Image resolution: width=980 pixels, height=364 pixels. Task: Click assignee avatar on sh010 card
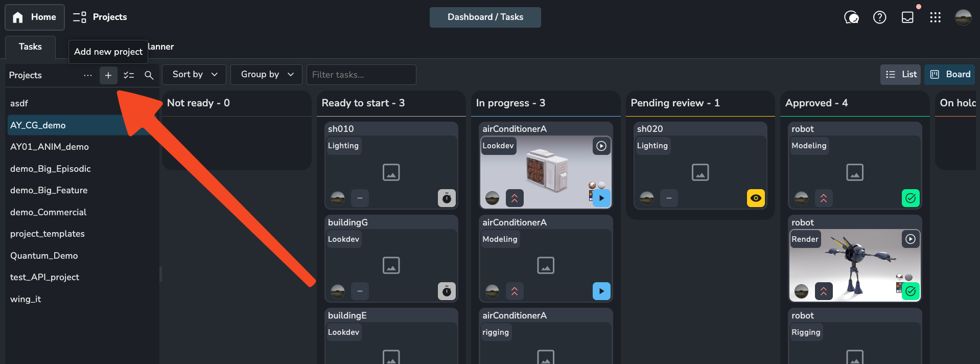[338, 198]
